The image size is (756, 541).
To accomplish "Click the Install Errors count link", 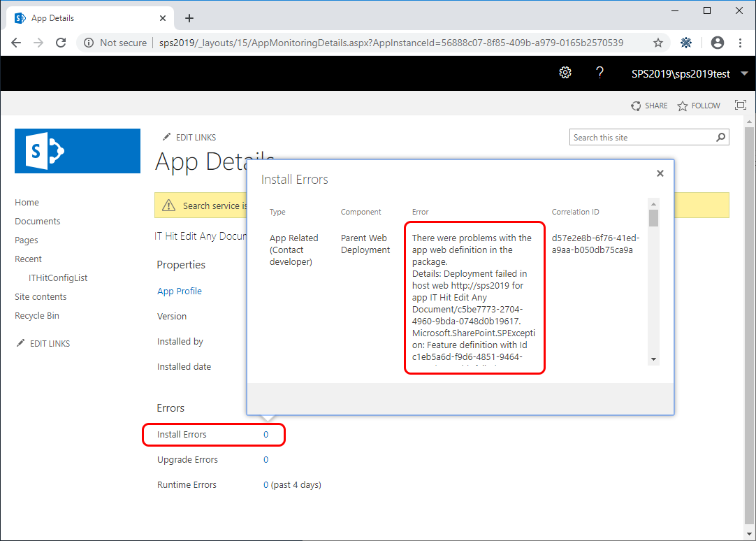I will (x=266, y=435).
